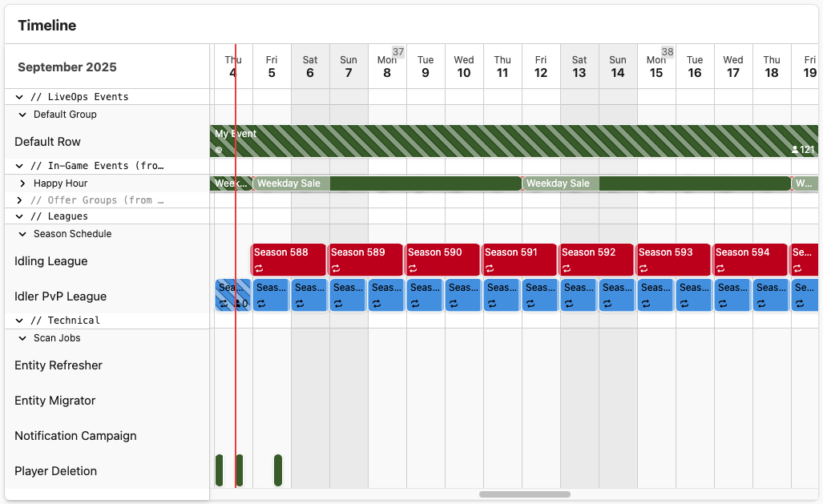This screenshot has height=504, width=823.
Task: Expand the Offer Groups section
Action: point(19,200)
